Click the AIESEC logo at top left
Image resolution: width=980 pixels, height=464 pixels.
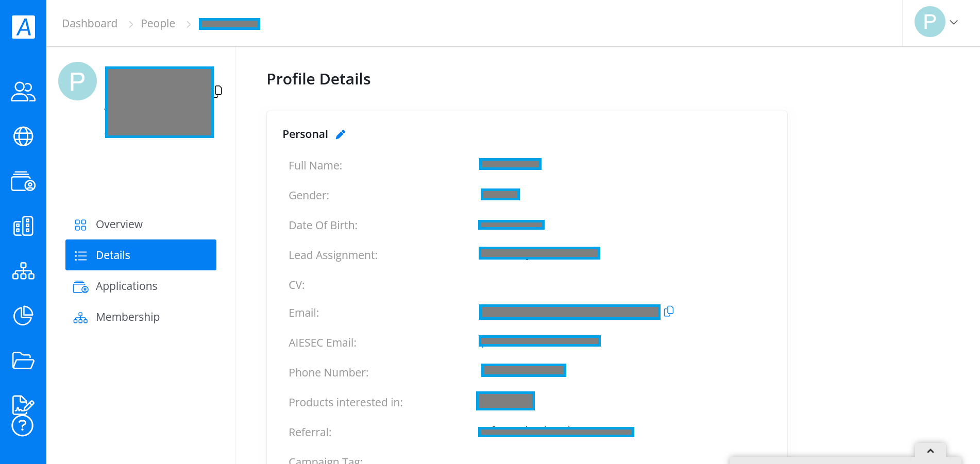(24, 27)
